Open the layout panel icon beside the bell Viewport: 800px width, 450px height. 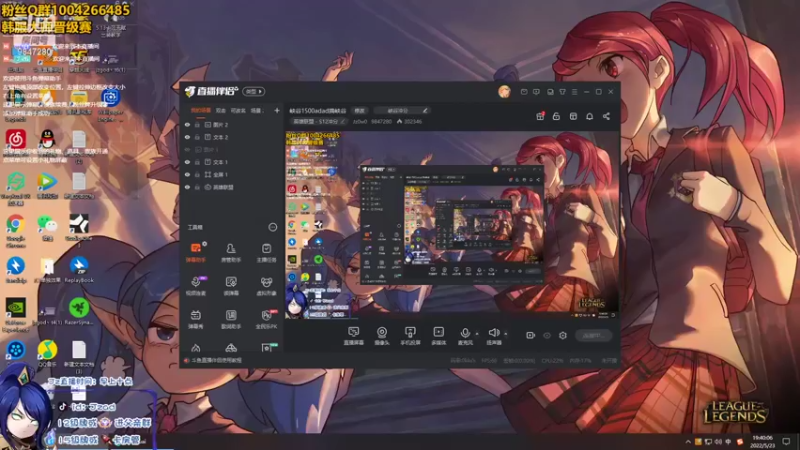click(573, 116)
